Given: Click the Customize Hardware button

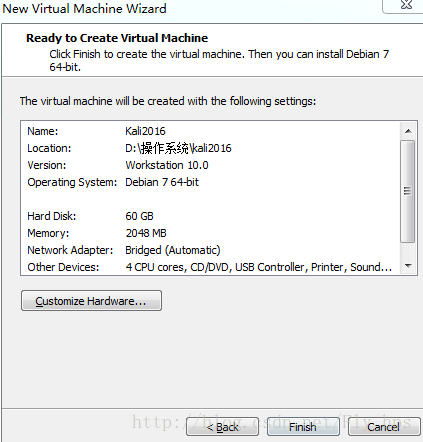Looking at the screenshot, I should coord(91,301).
